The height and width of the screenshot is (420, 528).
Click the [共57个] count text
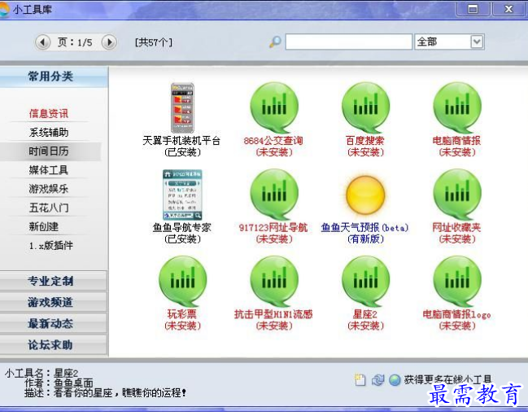point(154,42)
